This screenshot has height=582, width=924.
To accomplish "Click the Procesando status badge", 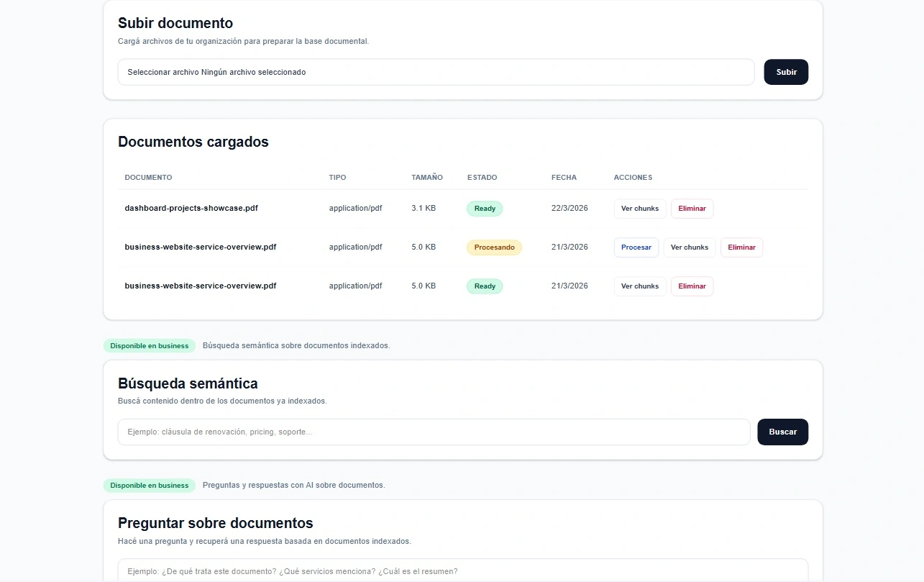I will (495, 247).
